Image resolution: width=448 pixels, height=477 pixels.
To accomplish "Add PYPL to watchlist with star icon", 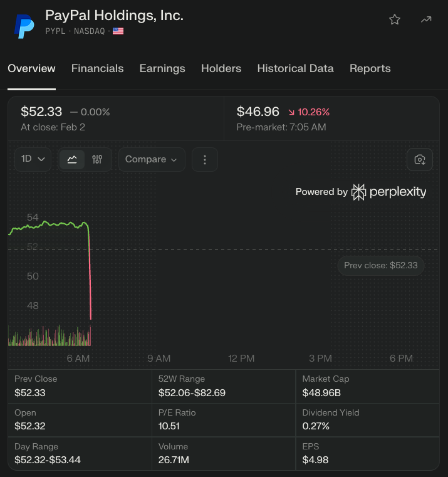I will (395, 20).
